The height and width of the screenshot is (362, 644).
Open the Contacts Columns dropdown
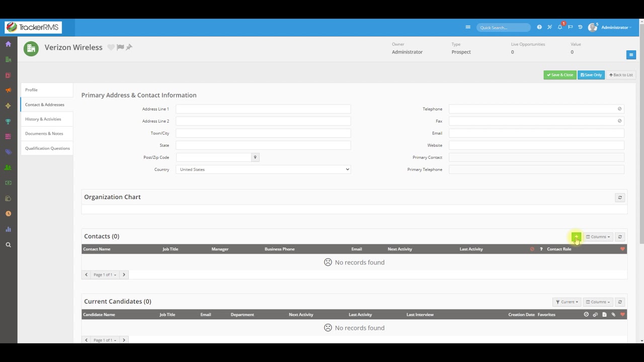[598, 237]
